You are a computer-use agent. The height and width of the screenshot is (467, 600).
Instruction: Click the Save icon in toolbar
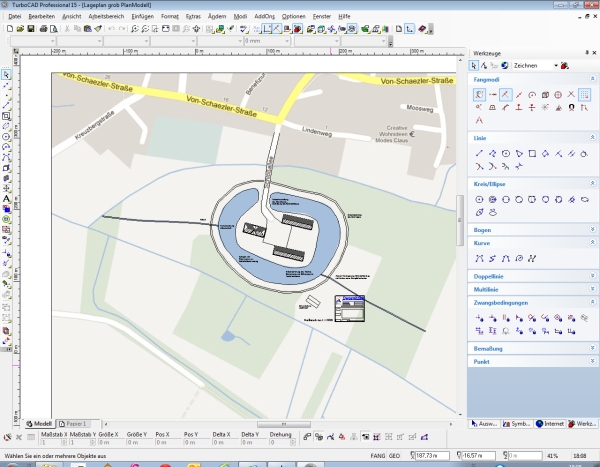click(x=32, y=29)
